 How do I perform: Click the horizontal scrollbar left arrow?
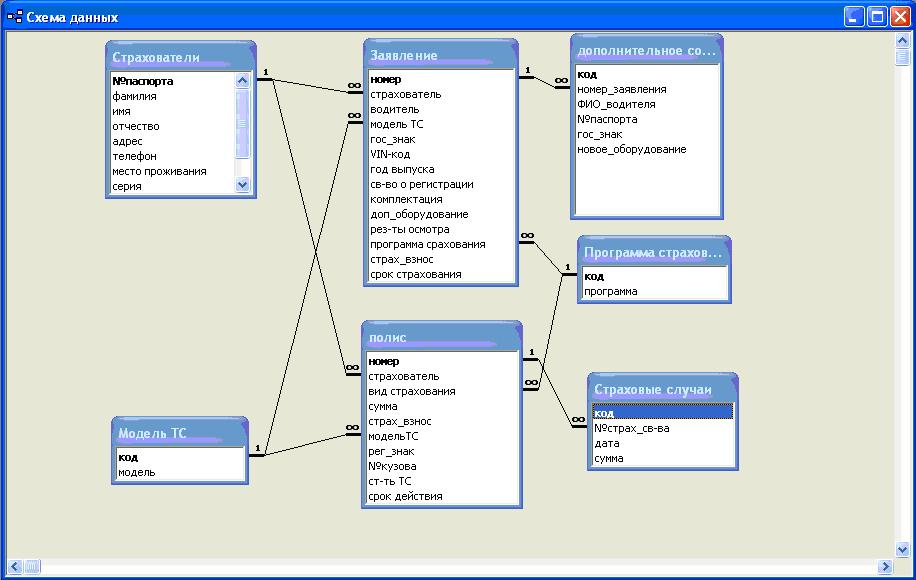[x=15, y=567]
